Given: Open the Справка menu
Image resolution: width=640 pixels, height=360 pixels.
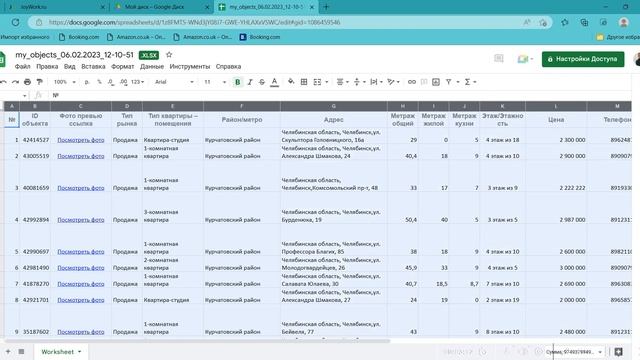Looking at the screenshot, I should coord(228,67).
